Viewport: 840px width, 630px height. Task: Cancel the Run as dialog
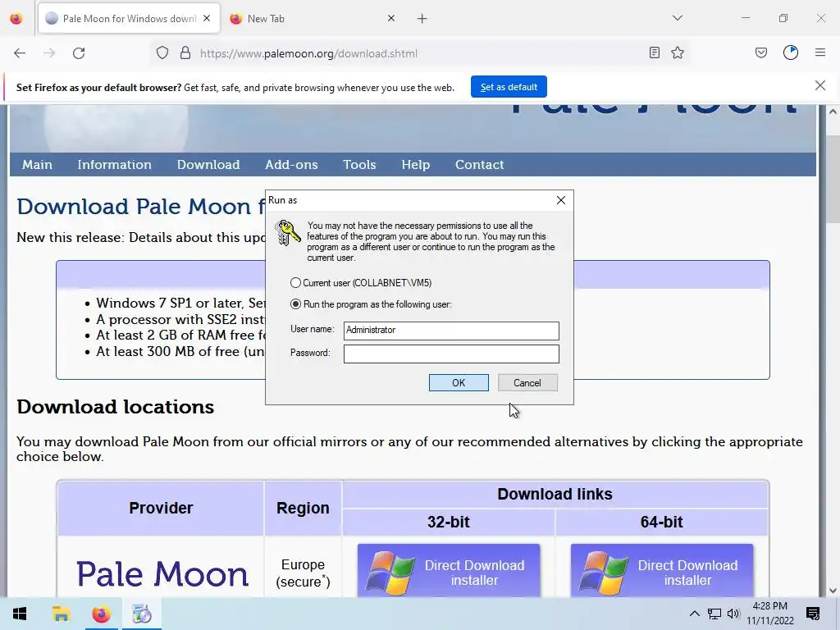(527, 382)
